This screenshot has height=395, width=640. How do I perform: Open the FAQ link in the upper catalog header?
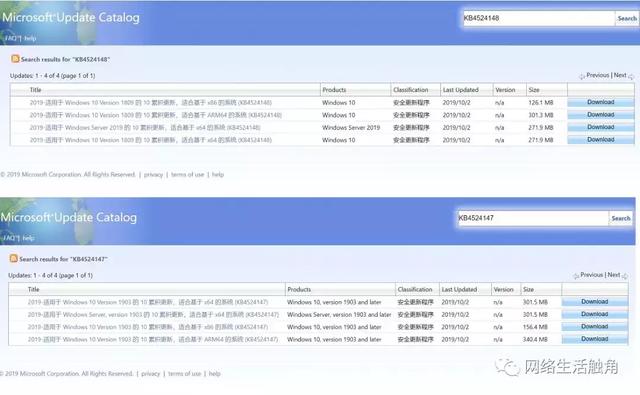tap(11, 38)
